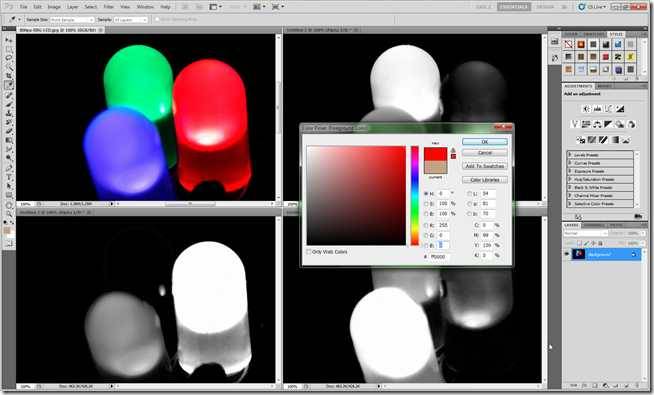
Task: Add a Hue/Saturation adjustment from the icon row
Action: [x=586, y=124]
